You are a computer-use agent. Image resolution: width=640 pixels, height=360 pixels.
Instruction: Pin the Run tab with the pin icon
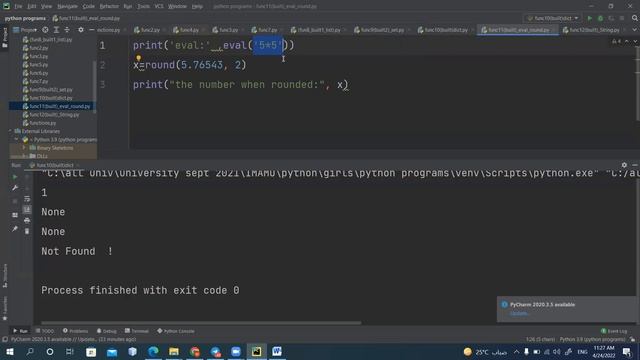click(15, 229)
